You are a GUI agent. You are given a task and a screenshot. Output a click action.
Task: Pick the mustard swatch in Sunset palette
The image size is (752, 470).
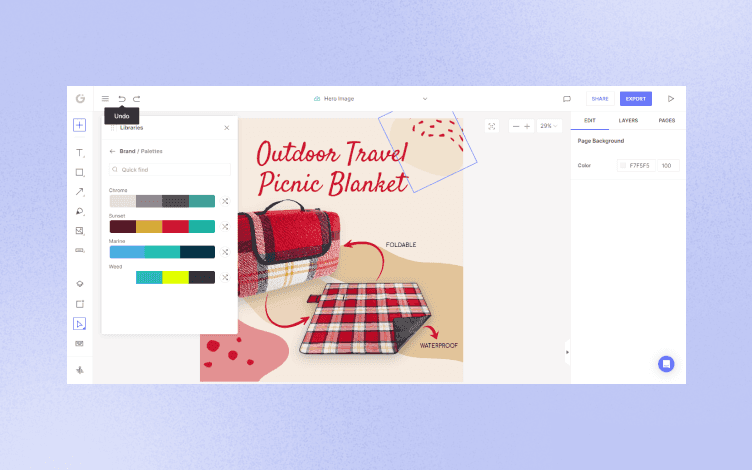coord(149,226)
